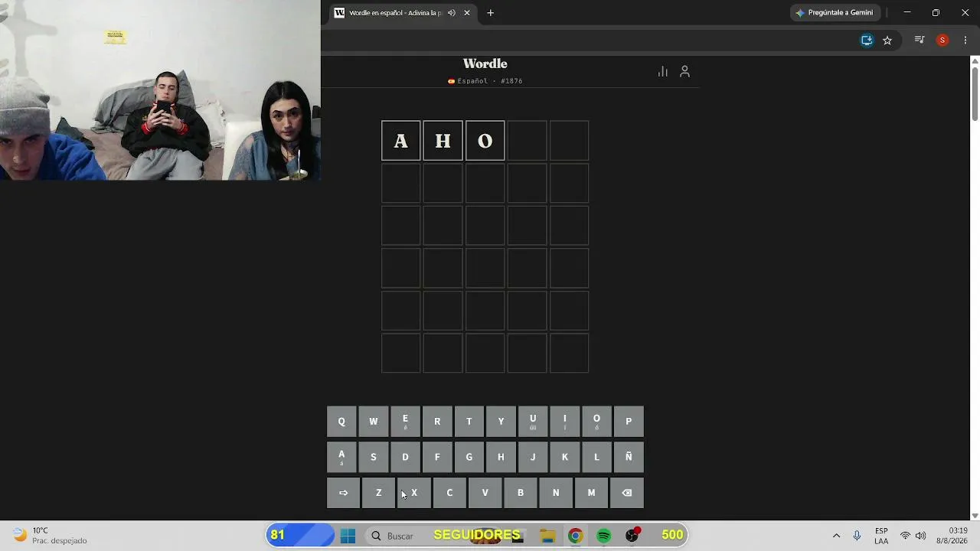Tap the Z key on the Wordle keyboard
The image size is (980, 551).
[x=378, y=493]
